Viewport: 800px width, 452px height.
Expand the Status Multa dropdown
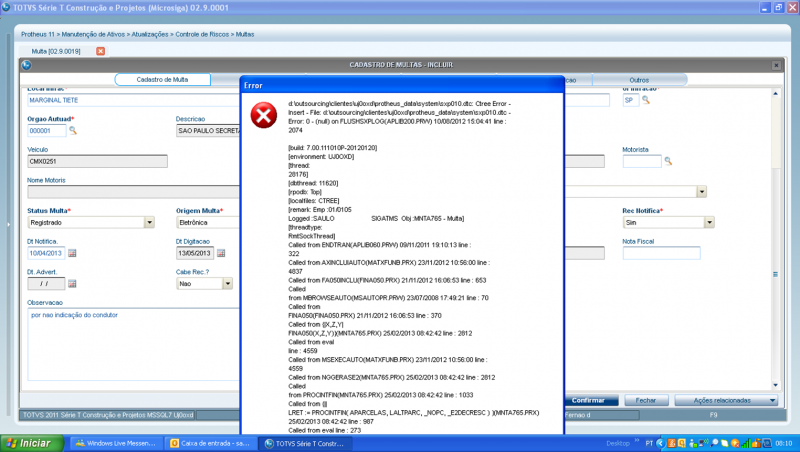tap(149, 222)
